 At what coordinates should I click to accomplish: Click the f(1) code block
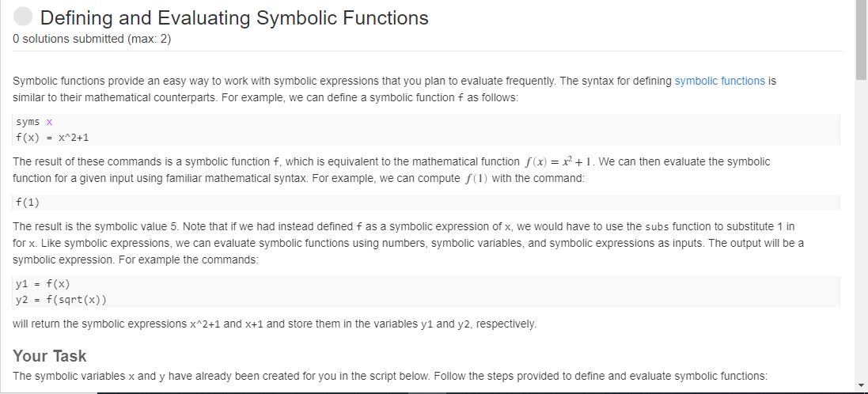(x=426, y=203)
